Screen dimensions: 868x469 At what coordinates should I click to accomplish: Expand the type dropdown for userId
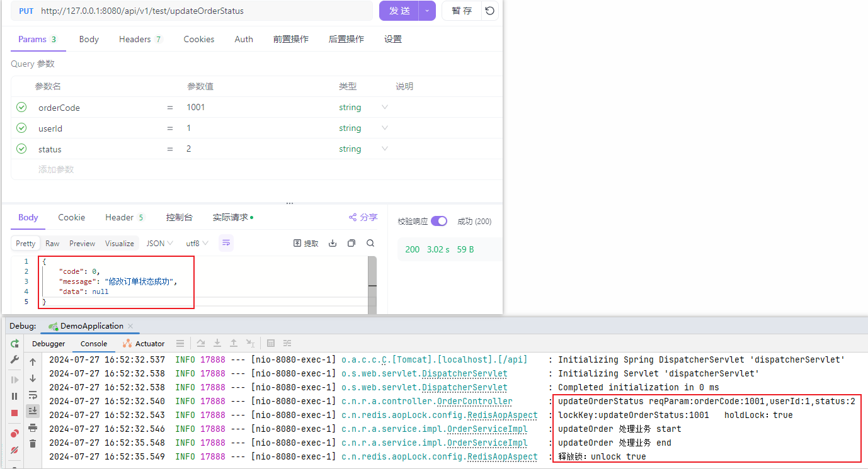click(x=385, y=128)
